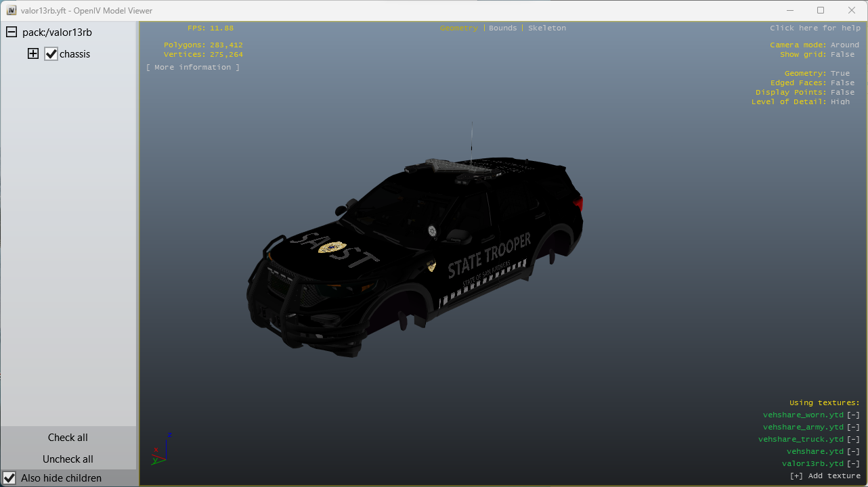Toggle the Show grid setting
The width and height of the screenshot is (868, 487).
point(843,55)
